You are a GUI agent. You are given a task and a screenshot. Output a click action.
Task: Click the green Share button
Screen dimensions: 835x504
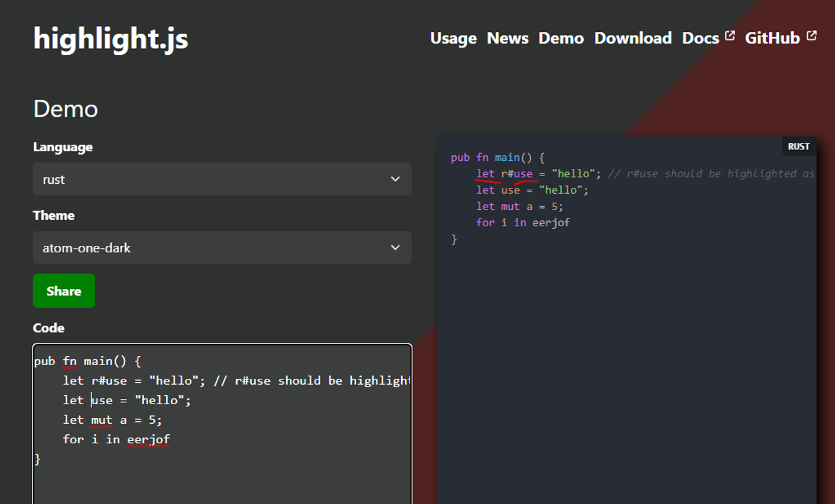[64, 291]
